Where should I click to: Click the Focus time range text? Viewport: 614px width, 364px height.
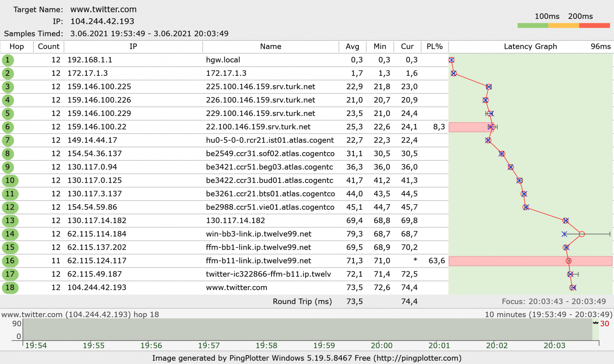pyautogui.click(x=554, y=301)
